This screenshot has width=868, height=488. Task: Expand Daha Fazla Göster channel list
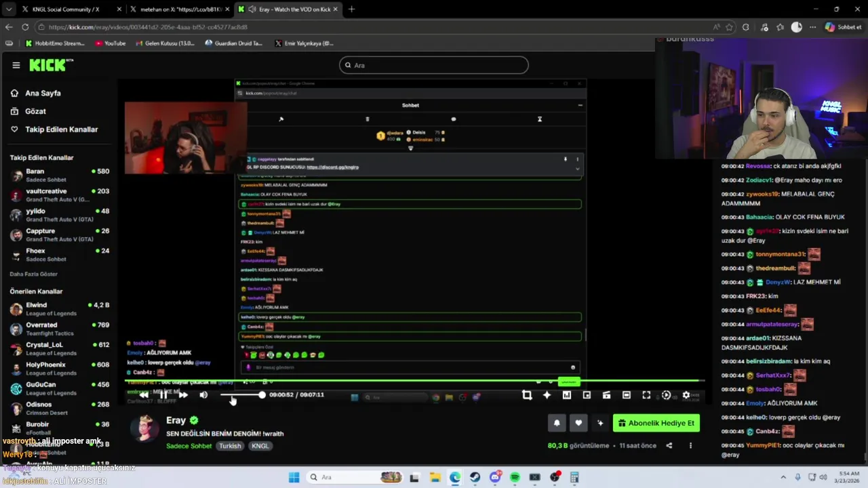point(33,274)
